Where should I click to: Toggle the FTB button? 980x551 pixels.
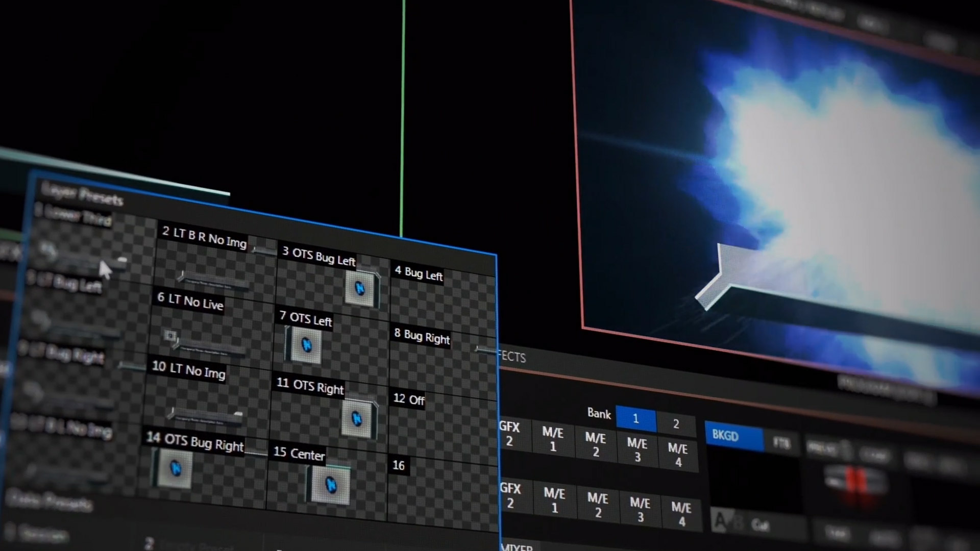pos(781,442)
